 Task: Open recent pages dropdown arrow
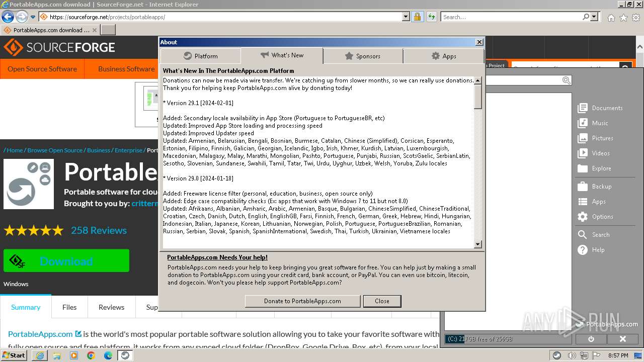33,17
